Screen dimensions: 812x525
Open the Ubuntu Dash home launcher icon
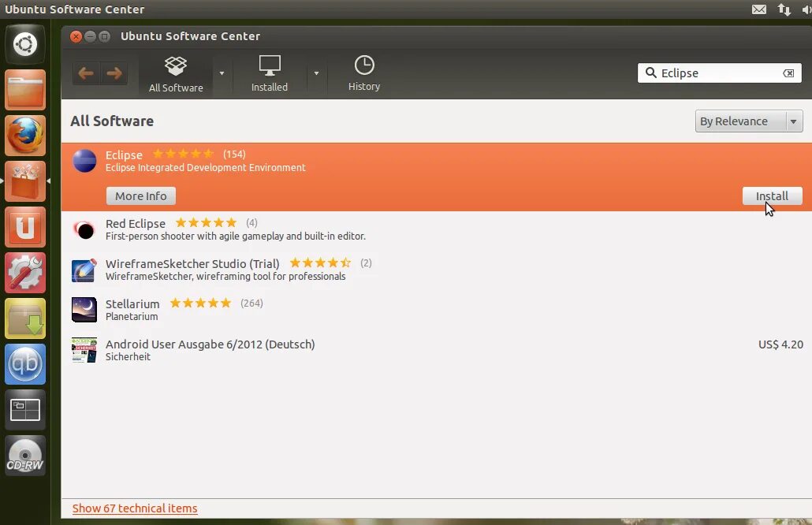coord(25,44)
